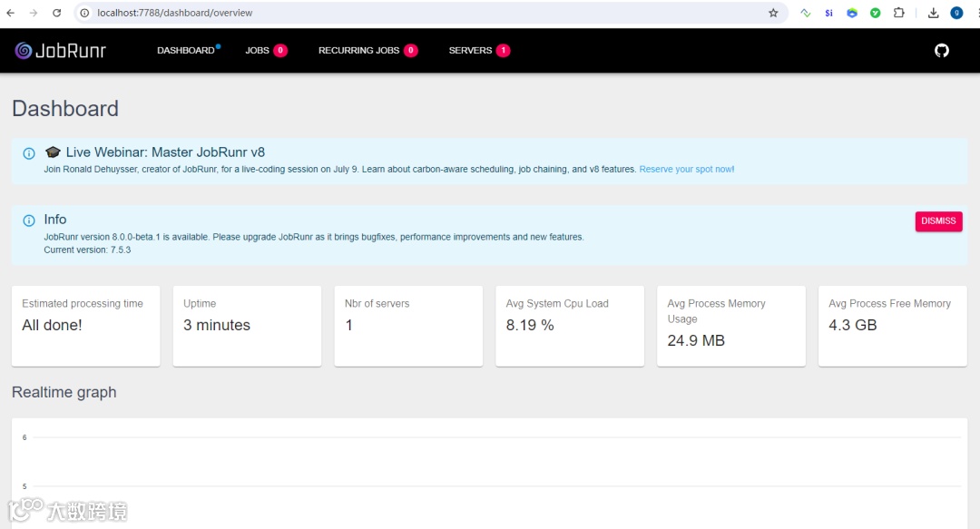Click the 24.9 MB memory value
This screenshot has height=529, width=980.
(x=696, y=340)
